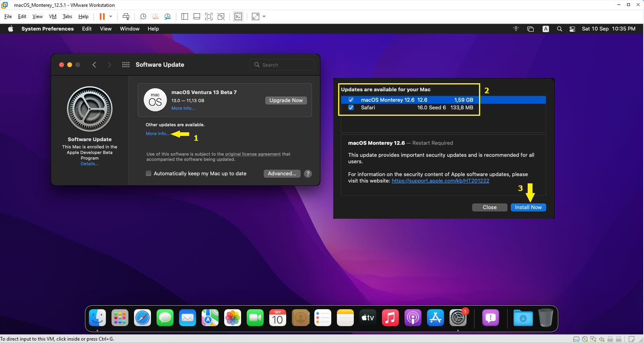644x343 pixels.
Task: Open App Store from the Dock
Action: (x=436, y=318)
